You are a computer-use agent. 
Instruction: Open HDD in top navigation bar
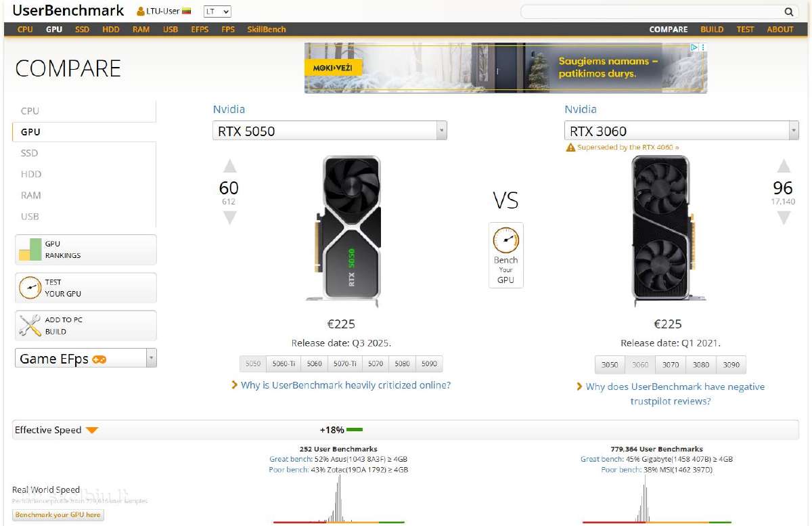click(x=111, y=29)
